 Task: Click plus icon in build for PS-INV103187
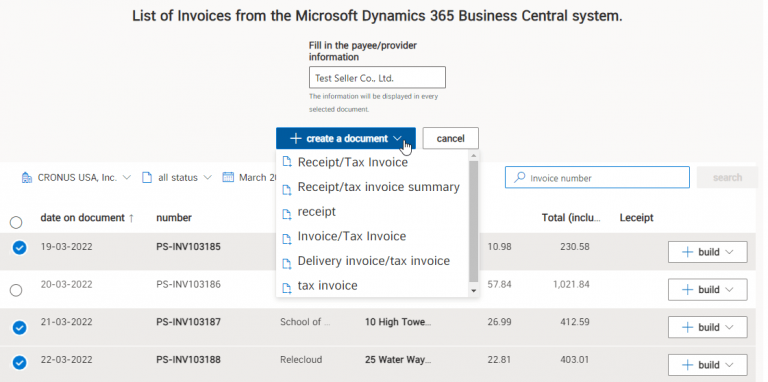point(688,327)
